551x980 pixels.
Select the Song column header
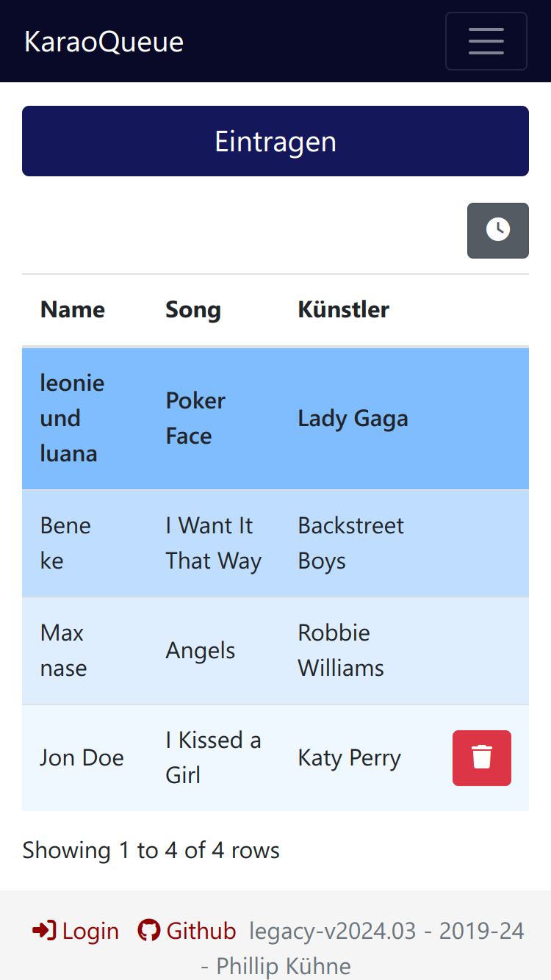(193, 309)
